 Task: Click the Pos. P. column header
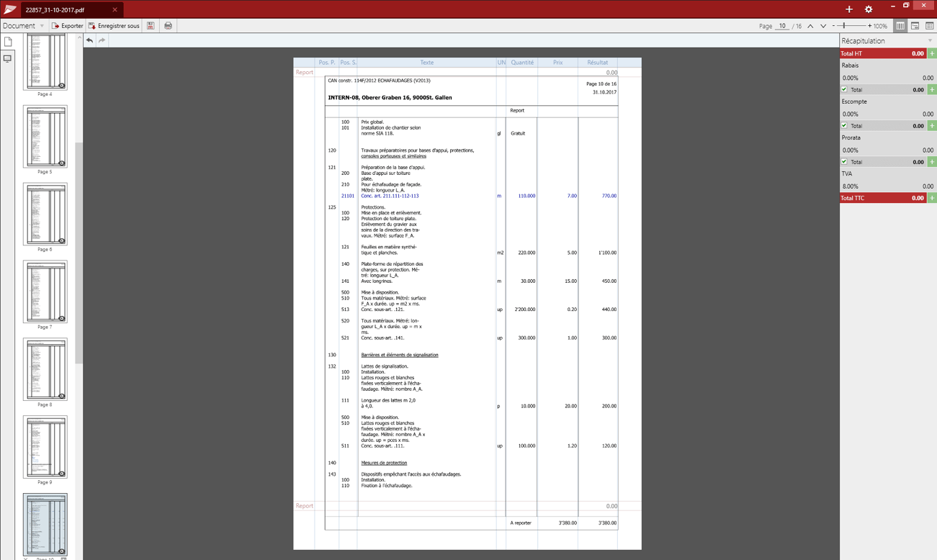click(x=327, y=63)
